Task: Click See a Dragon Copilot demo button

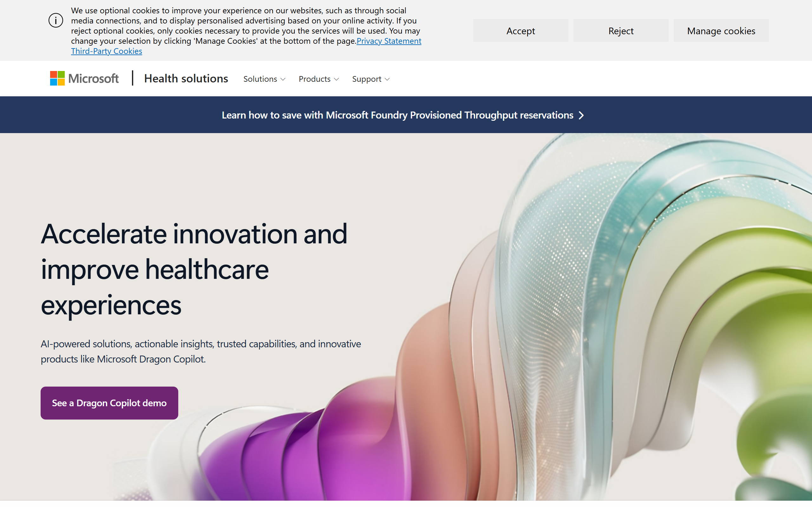Action: [109, 403]
